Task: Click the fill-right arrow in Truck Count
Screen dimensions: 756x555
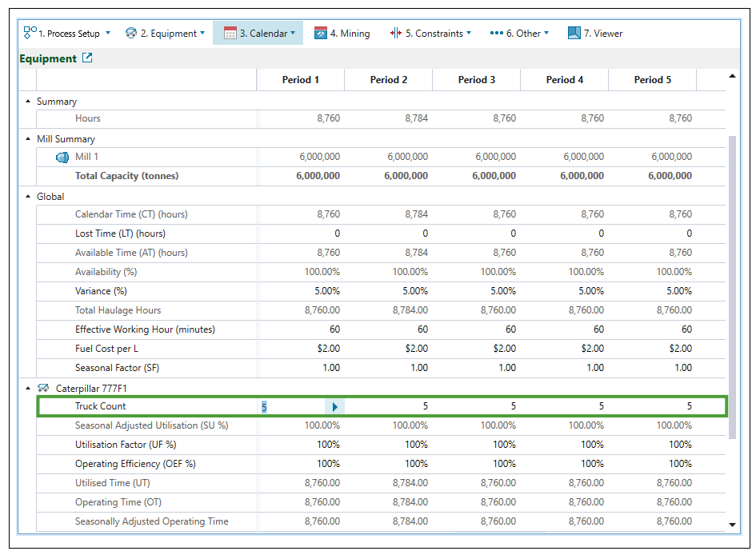Action: pos(334,407)
